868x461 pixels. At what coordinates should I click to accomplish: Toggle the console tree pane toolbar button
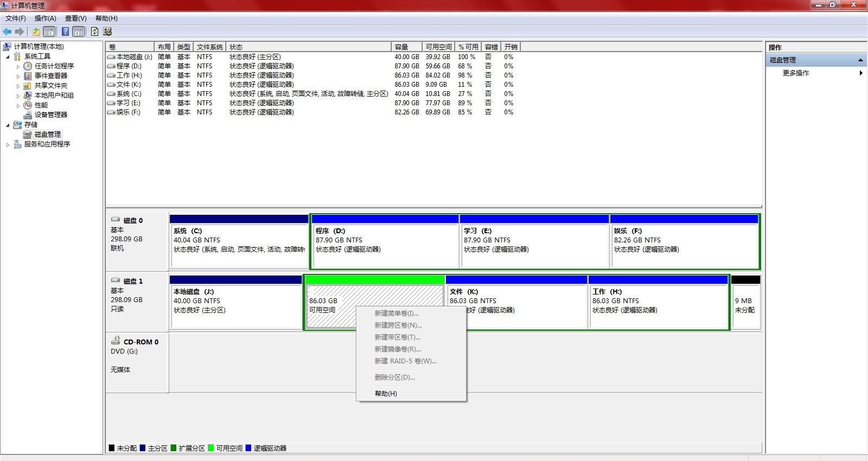coord(49,31)
